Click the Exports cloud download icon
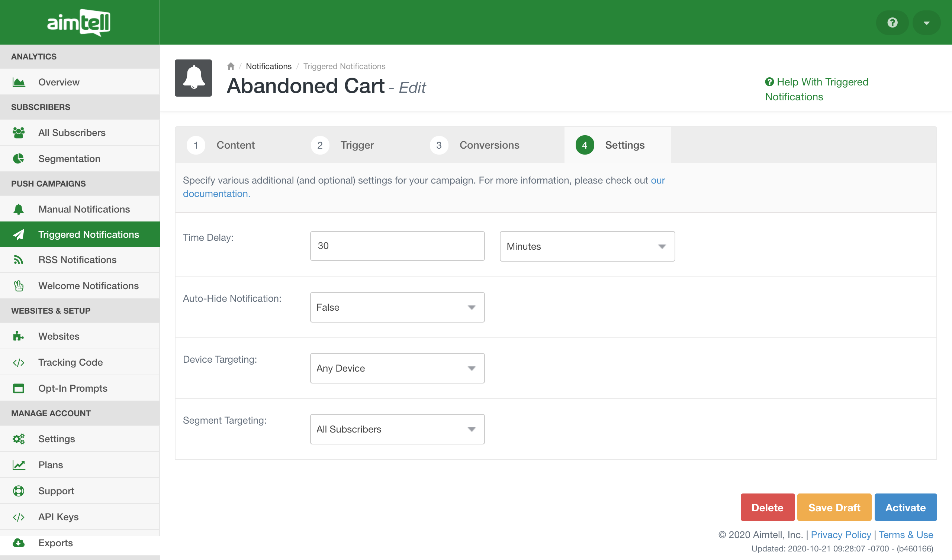The height and width of the screenshot is (560, 952). coord(18,543)
